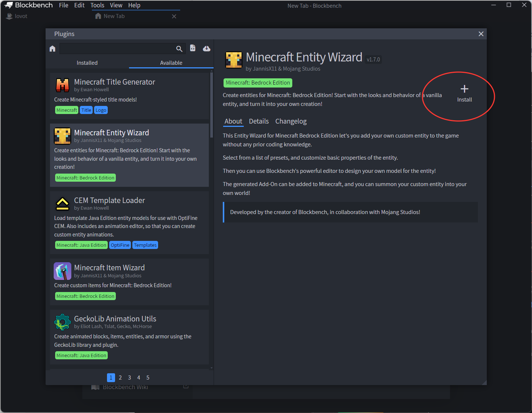The height and width of the screenshot is (413, 532).
Task: Select the Details tab
Action: [x=259, y=121]
